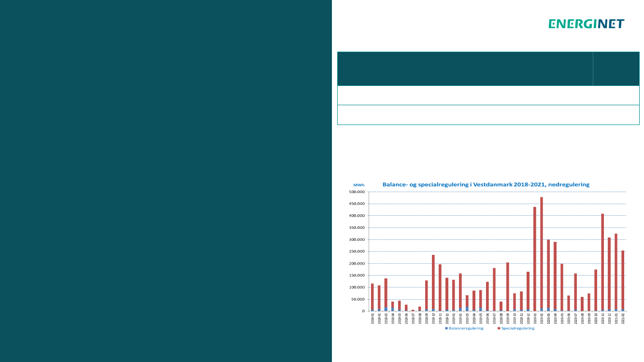The width and height of the screenshot is (644, 362).
Task: Select the Specialregulering legend label
Action: pyautogui.click(x=518, y=328)
